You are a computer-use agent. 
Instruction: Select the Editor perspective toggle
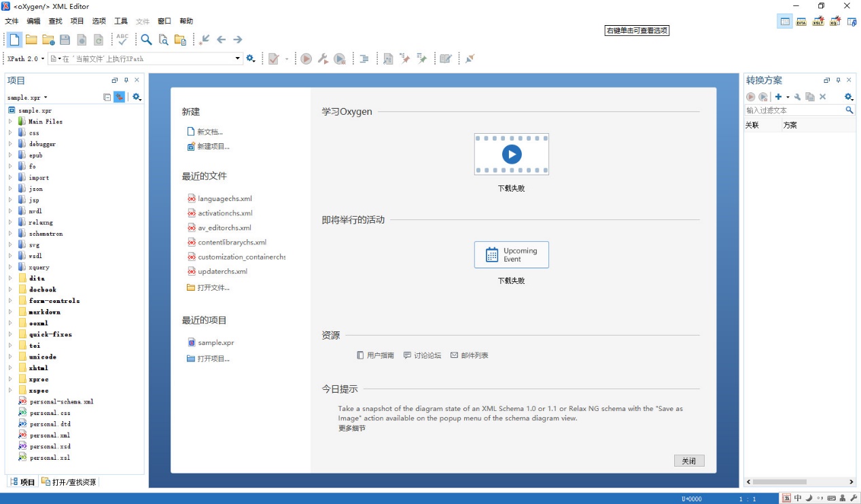(x=785, y=22)
